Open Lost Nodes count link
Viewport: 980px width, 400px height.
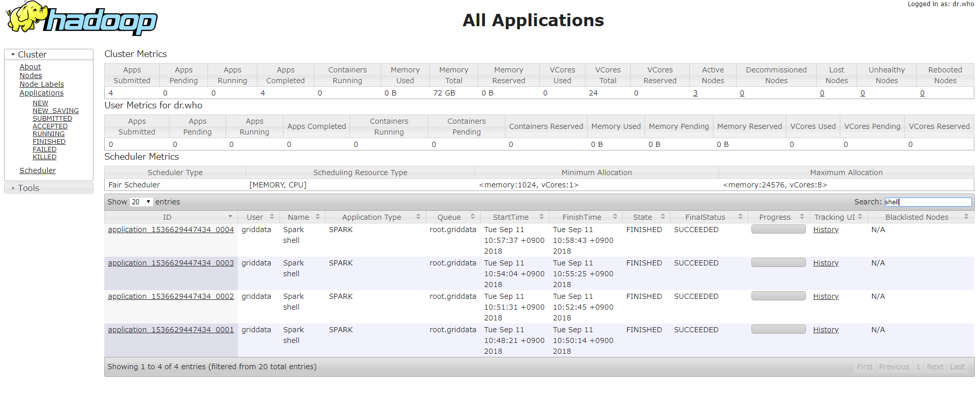(822, 93)
